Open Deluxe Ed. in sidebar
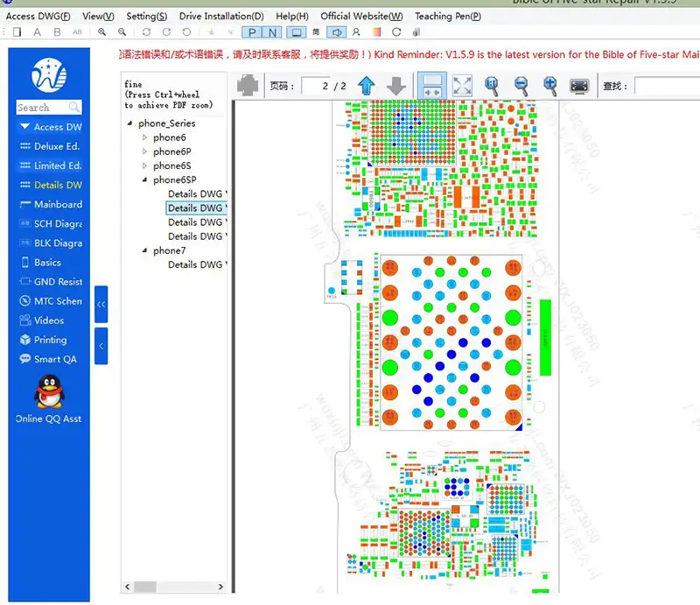The height and width of the screenshot is (605, 700). [51, 146]
